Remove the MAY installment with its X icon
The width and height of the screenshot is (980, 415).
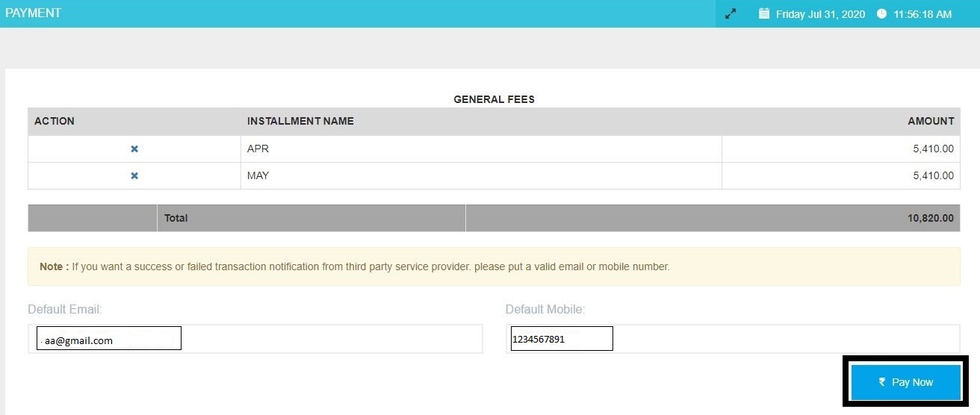pos(134,175)
